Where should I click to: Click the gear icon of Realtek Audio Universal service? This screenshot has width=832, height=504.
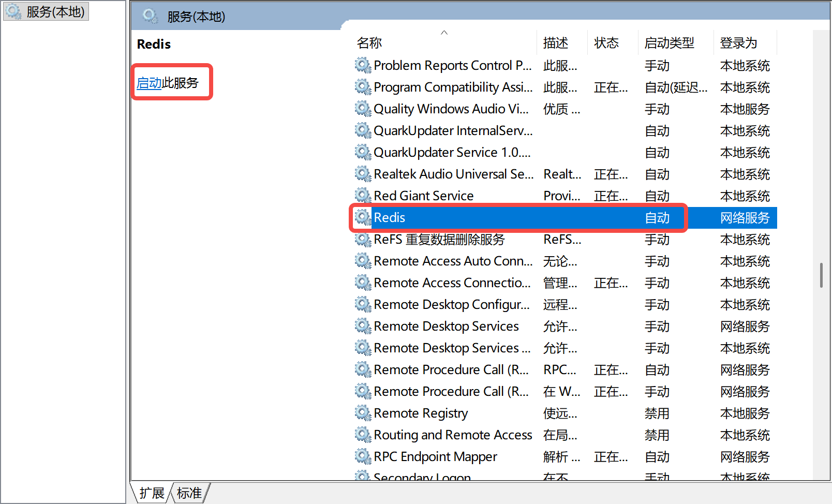(363, 174)
